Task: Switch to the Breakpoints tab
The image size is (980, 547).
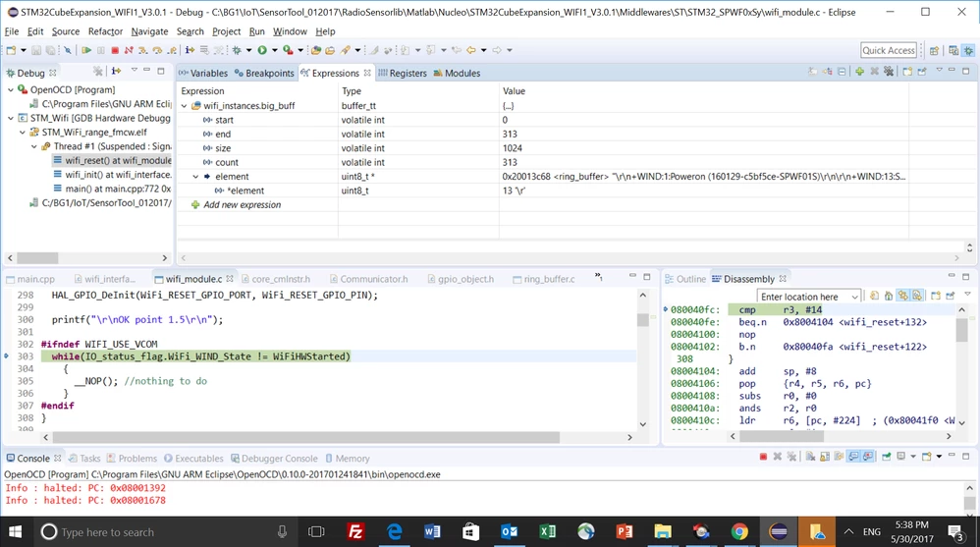Action: point(264,73)
